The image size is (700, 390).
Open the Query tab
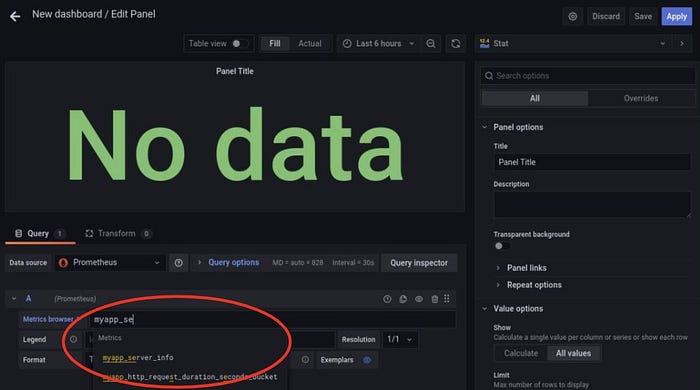[40, 233]
